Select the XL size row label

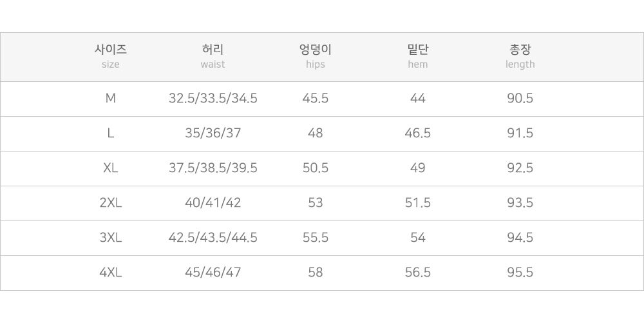point(111,168)
